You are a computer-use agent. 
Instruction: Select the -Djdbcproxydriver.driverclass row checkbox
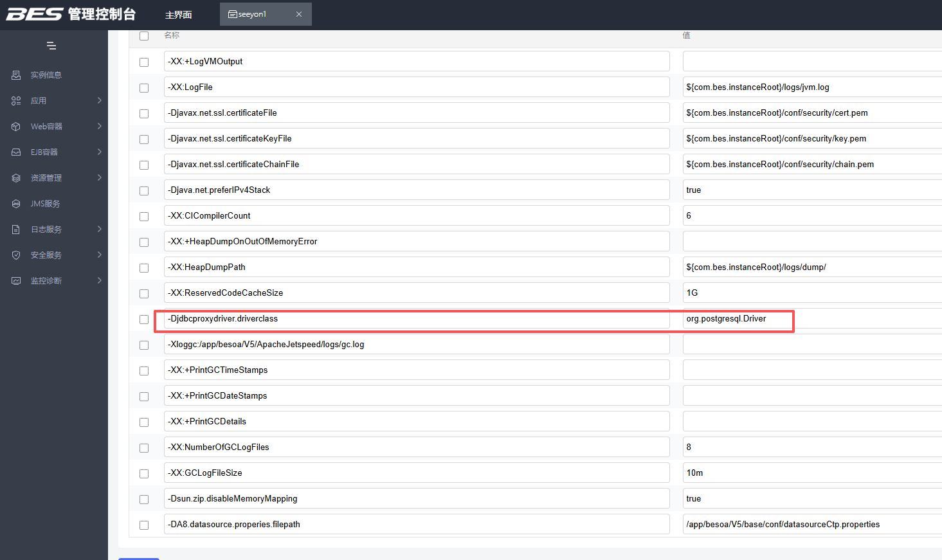coord(144,320)
